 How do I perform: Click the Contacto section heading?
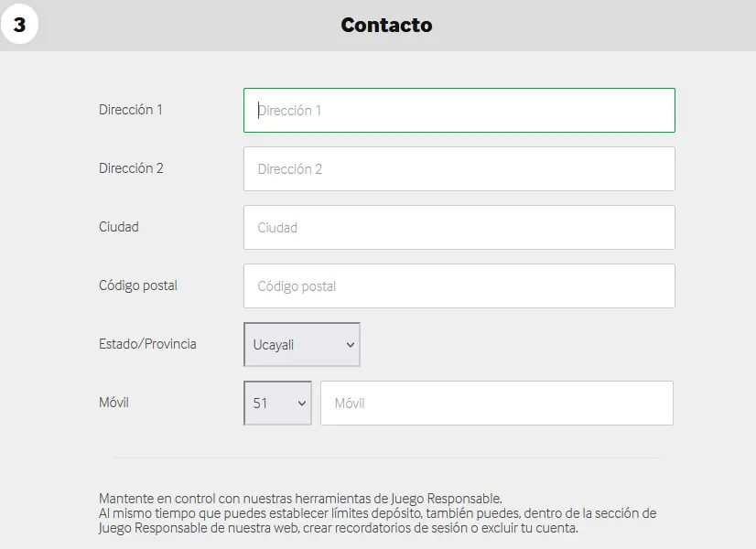tap(386, 25)
